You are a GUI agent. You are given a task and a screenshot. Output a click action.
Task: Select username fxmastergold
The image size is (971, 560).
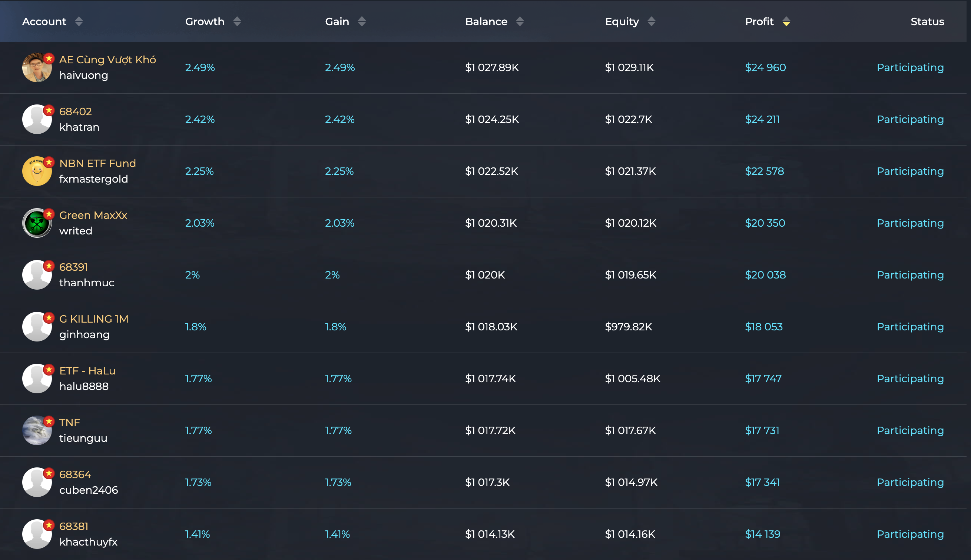pyautogui.click(x=93, y=179)
